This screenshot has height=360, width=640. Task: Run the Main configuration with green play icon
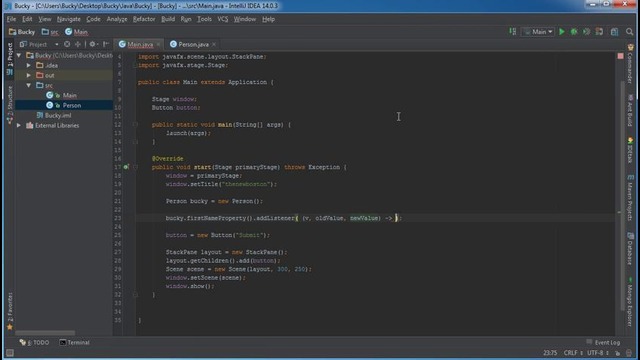562,32
